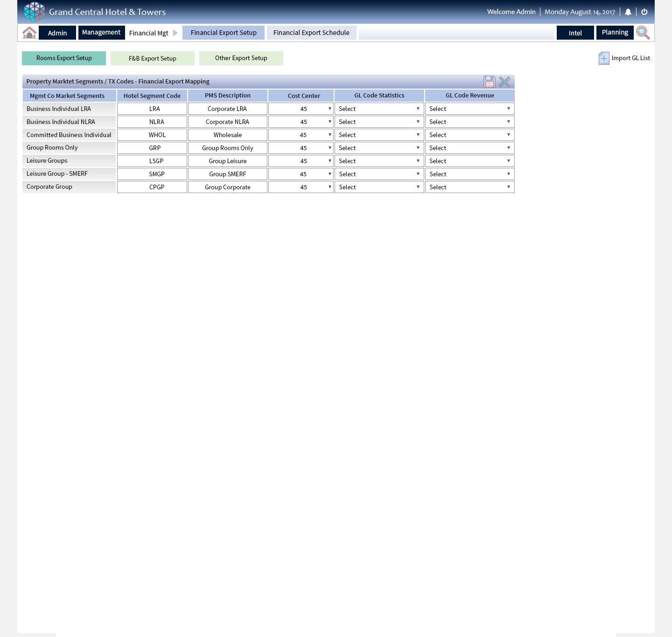
Task: Switch to the Other Export Setup tab
Action: 241,58
